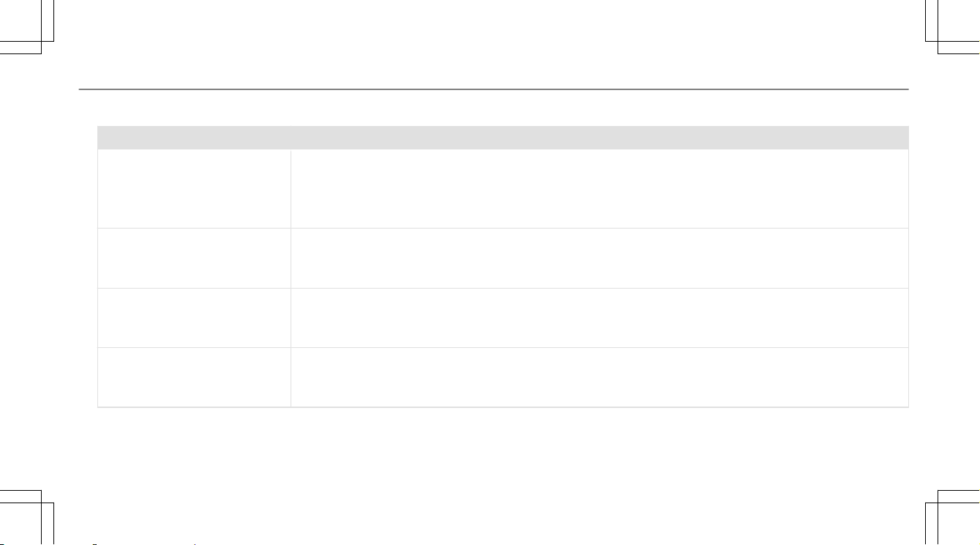Click the divider between first and second rows
Screen dimensions: 980x545
(x=503, y=228)
